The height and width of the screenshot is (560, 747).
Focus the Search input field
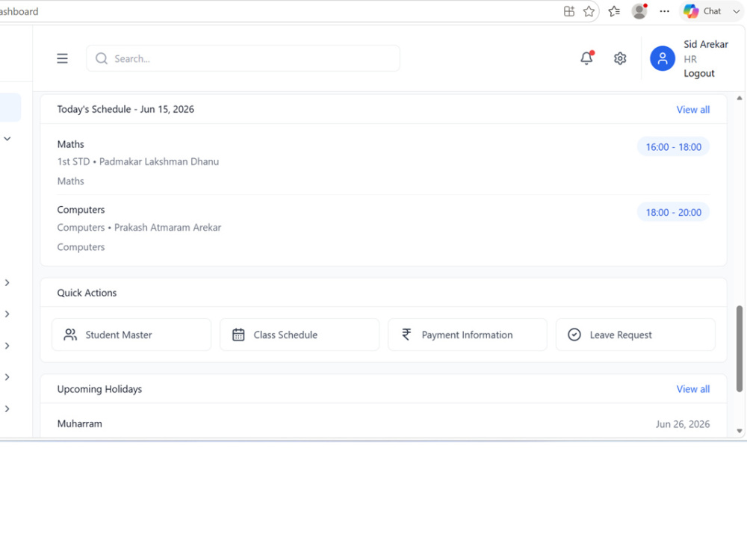243,58
